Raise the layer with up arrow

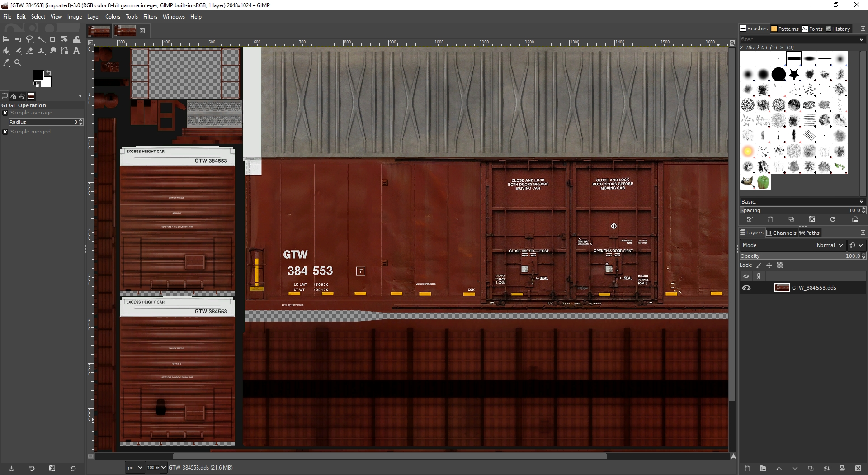pos(779,469)
